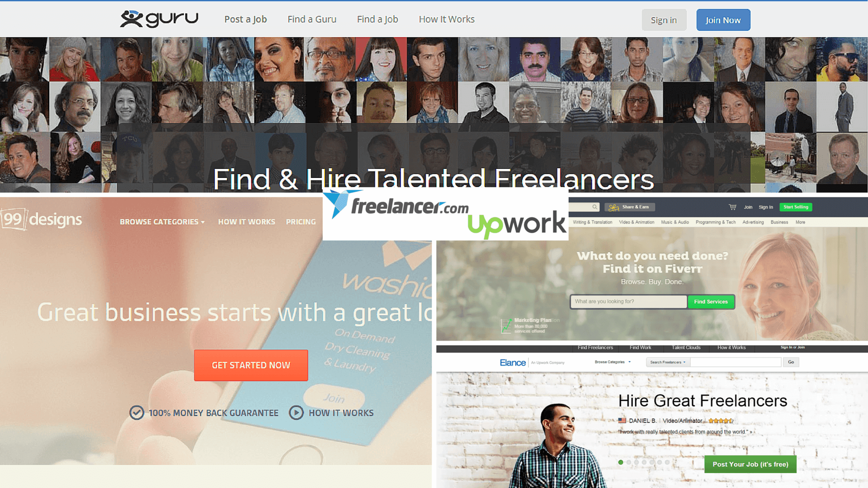
Task: Expand Fiverr Writing & Translation category
Action: (591, 222)
